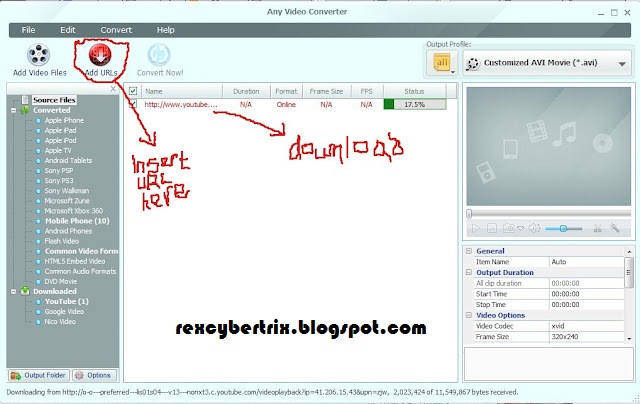Screen dimensions: 640x404
Task: Mute audio with the speaker icon
Action: (534, 229)
